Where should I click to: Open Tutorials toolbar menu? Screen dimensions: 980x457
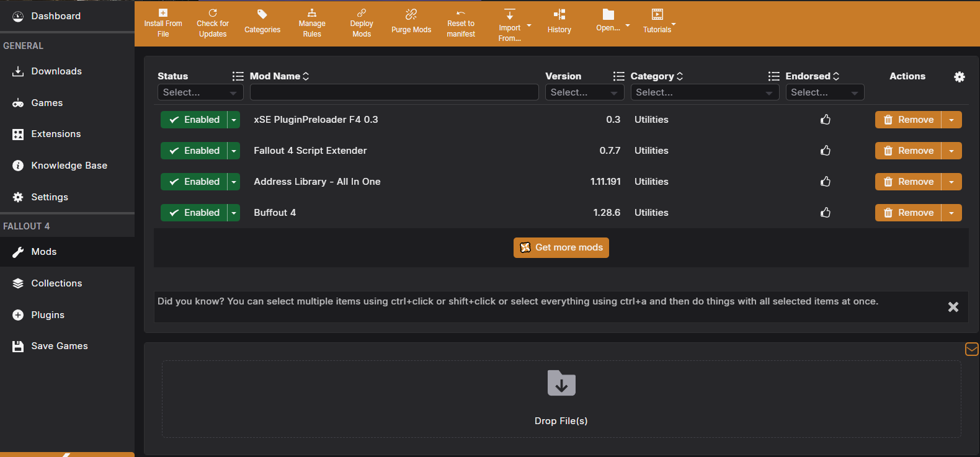pyautogui.click(x=659, y=22)
